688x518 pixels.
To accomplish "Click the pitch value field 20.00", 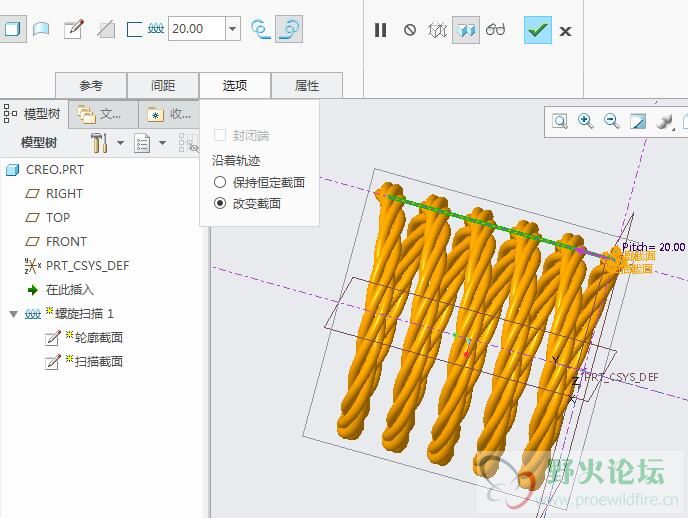I will pyautogui.click(x=197, y=29).
